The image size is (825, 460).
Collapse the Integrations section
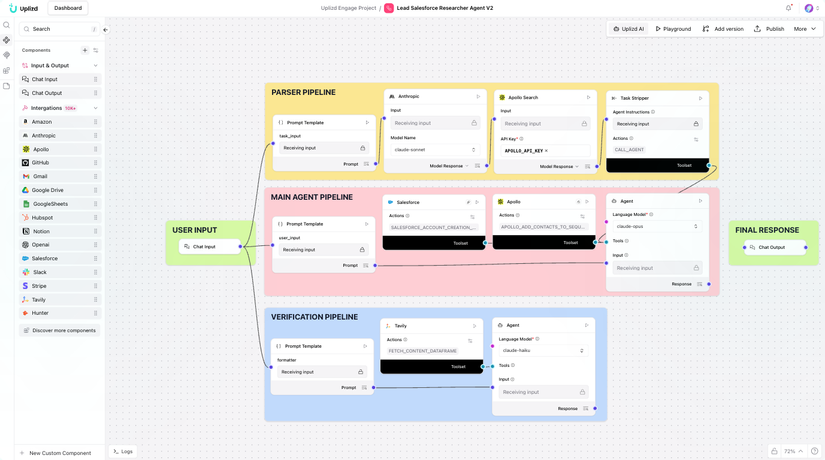click(95, 108)
